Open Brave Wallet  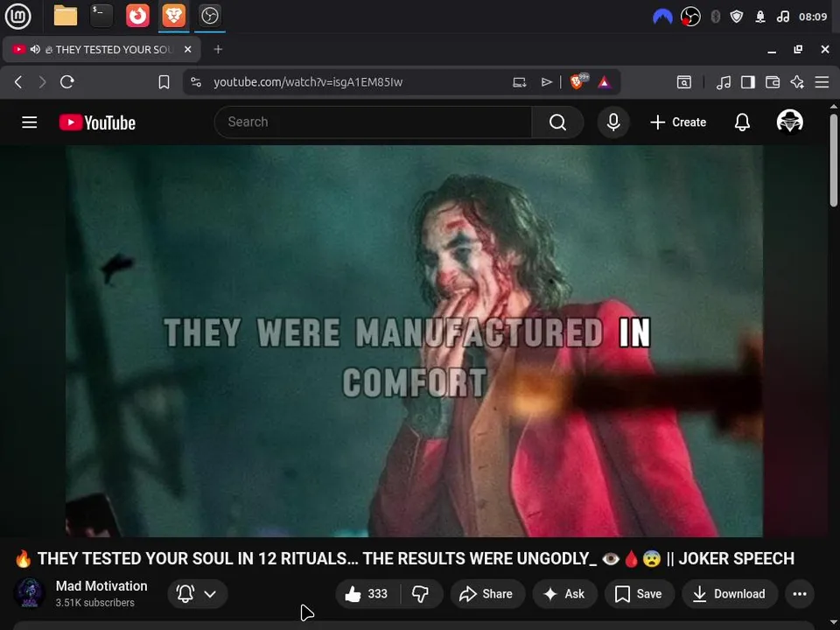click(773, 82)
